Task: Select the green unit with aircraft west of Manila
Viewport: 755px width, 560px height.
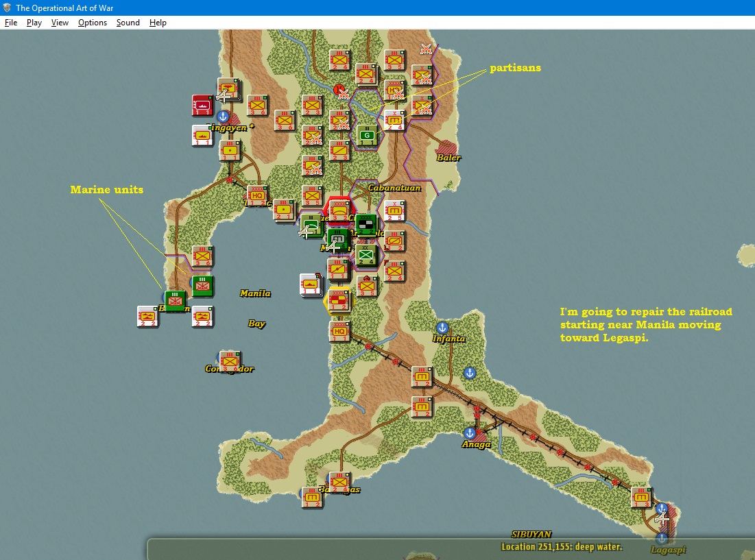Action: pos(311,225)
